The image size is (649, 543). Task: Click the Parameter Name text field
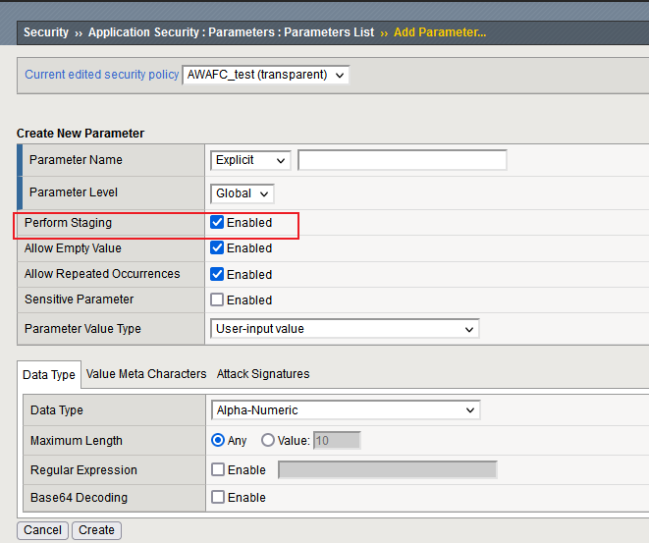pyautogui.click(x=402, y=160)
